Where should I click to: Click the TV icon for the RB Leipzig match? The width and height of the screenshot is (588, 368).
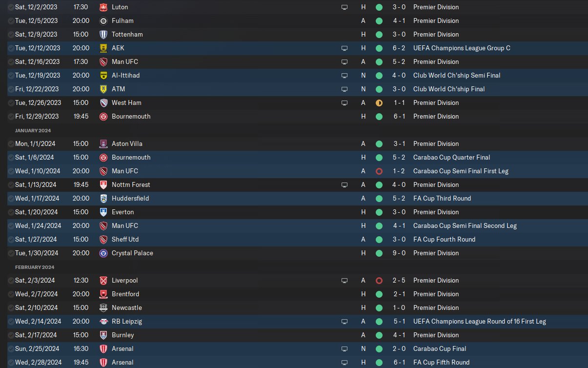tap(345, 322)
